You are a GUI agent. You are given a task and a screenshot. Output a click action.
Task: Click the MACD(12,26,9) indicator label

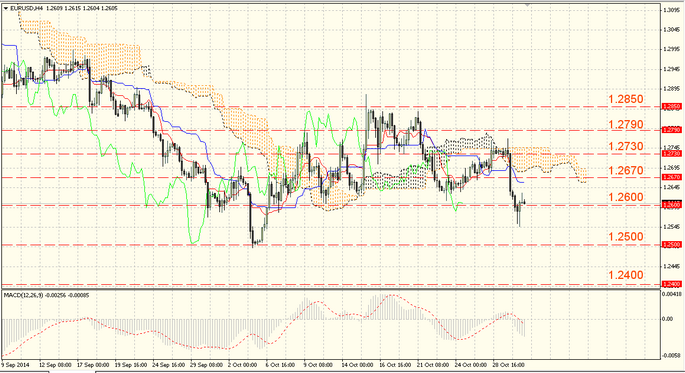[24, 295]
